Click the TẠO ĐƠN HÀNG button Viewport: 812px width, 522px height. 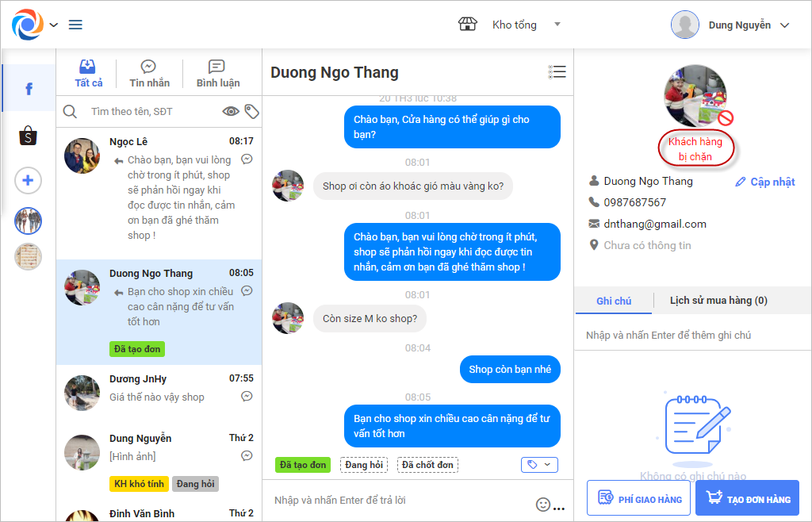747,498
